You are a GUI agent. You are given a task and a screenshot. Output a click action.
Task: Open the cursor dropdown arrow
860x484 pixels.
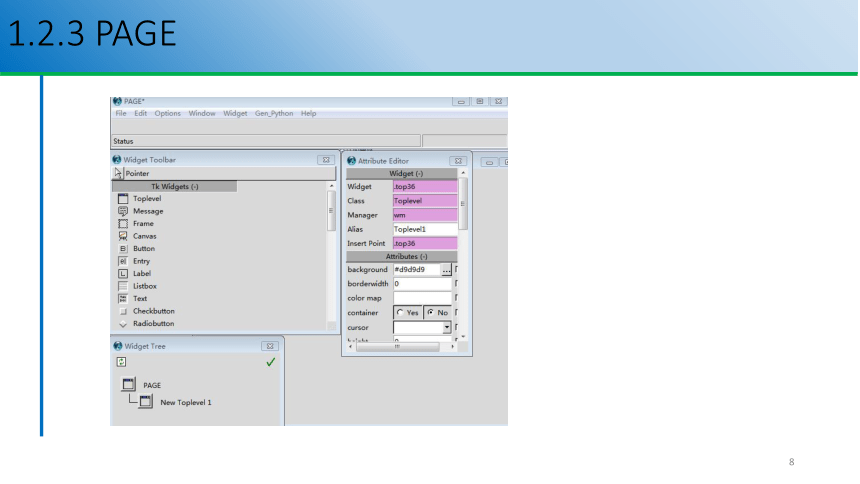(x=446, y=328)
